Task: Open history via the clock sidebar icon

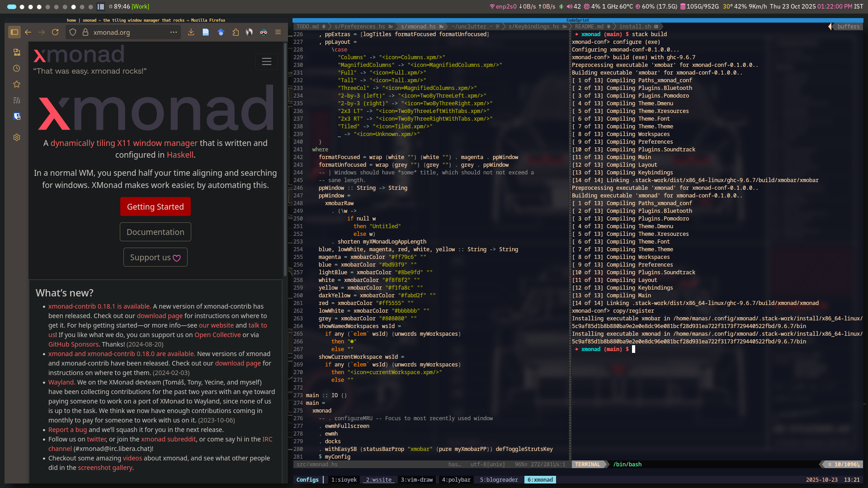Action: click(17, 68)
